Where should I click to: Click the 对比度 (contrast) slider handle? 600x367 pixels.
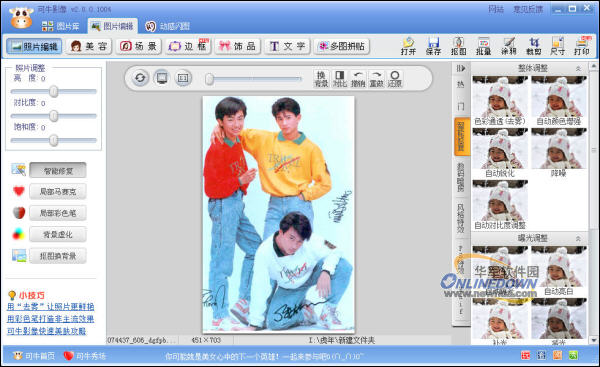tap(54, 116)
